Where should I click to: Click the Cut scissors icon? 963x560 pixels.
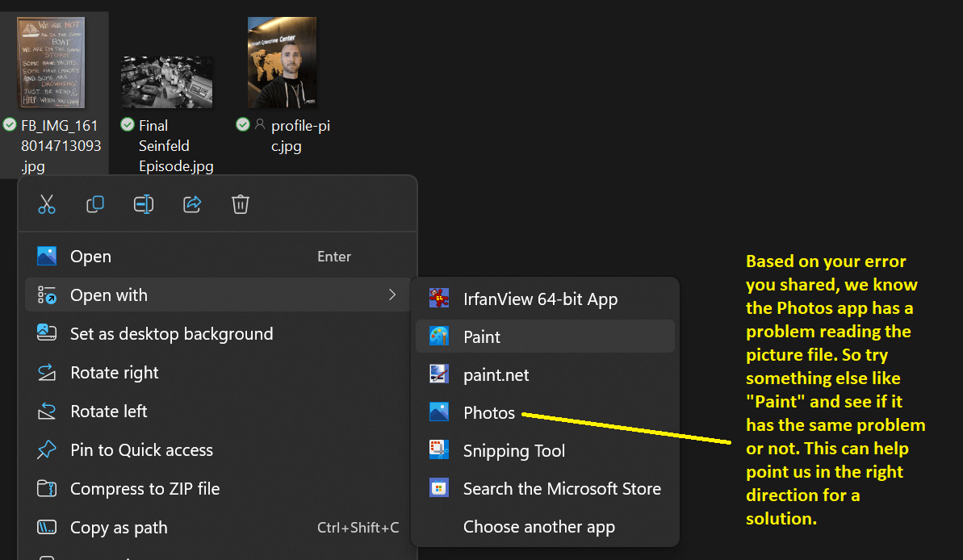47,204
